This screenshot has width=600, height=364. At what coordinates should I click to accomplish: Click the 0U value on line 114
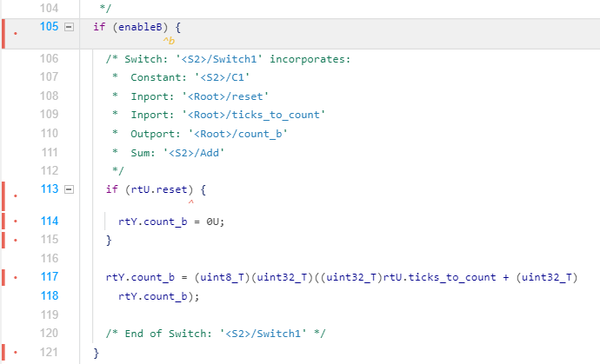click(216, 222)
